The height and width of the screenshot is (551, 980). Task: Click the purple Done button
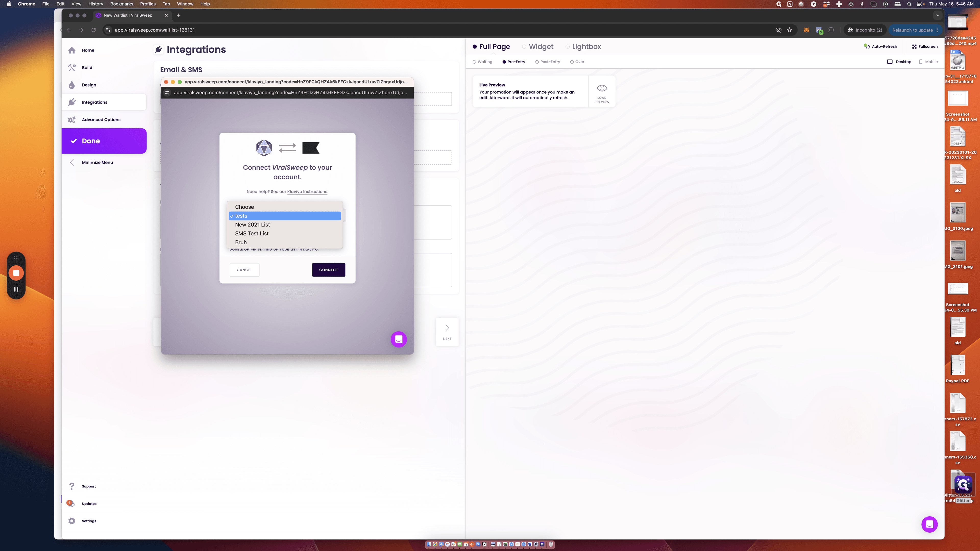104,141
